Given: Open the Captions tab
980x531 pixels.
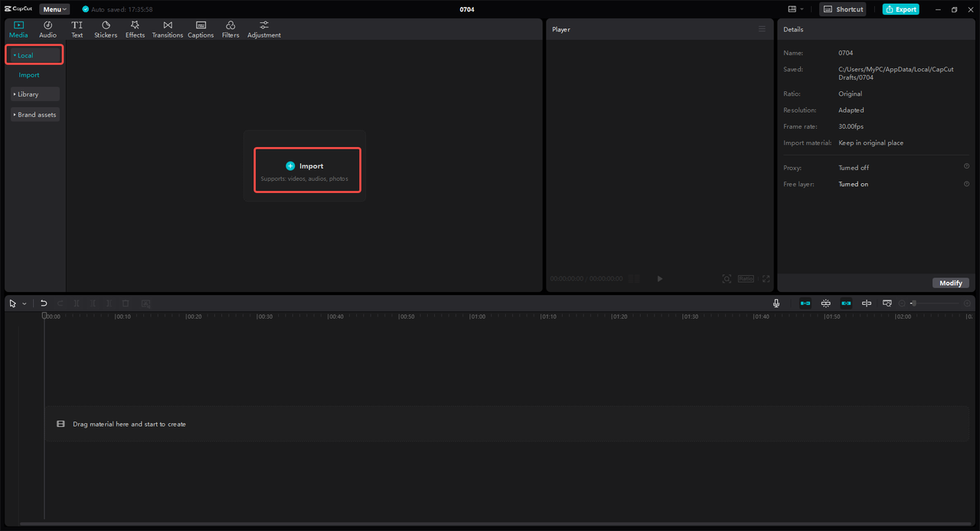Looking at the screenshot, I should 201,30.
